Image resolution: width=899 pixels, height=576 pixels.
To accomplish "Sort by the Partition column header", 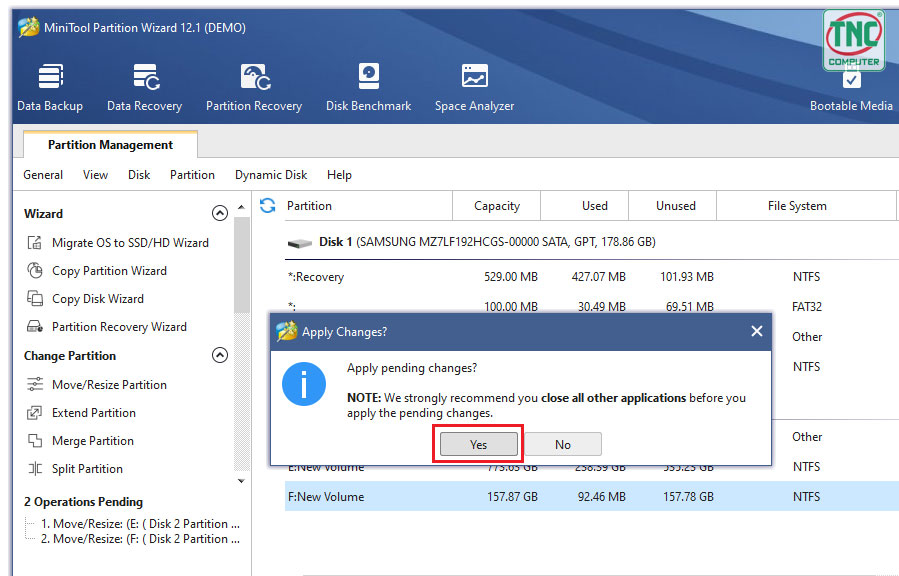I will pyautogui.click(x=369, y=206).
